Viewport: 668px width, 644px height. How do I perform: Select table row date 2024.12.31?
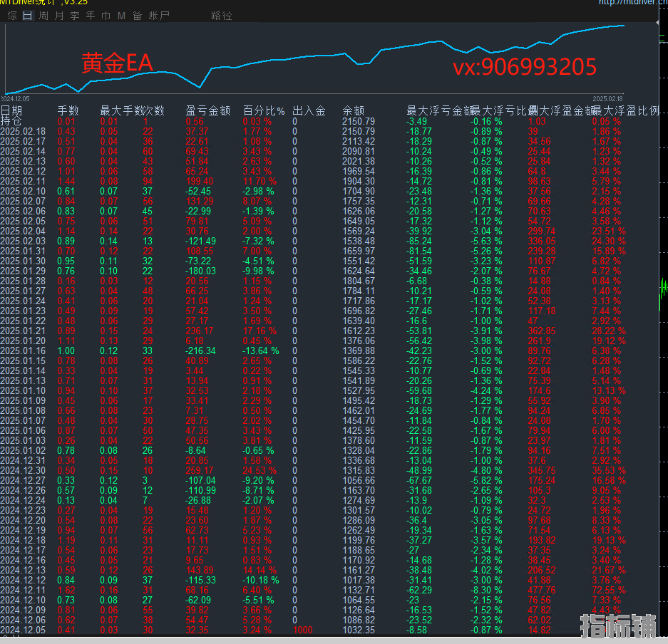[23, 460]
